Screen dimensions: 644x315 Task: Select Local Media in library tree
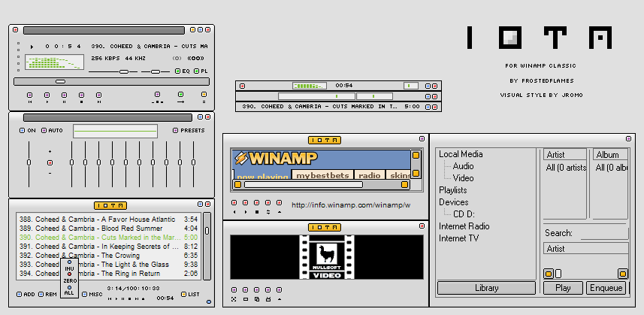pos(461,154)
